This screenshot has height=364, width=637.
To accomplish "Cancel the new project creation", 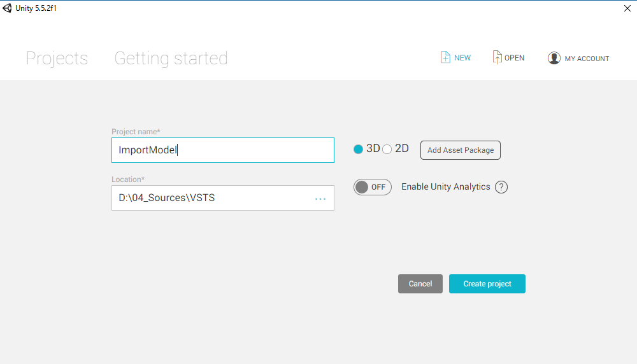I will click(420, 284).
